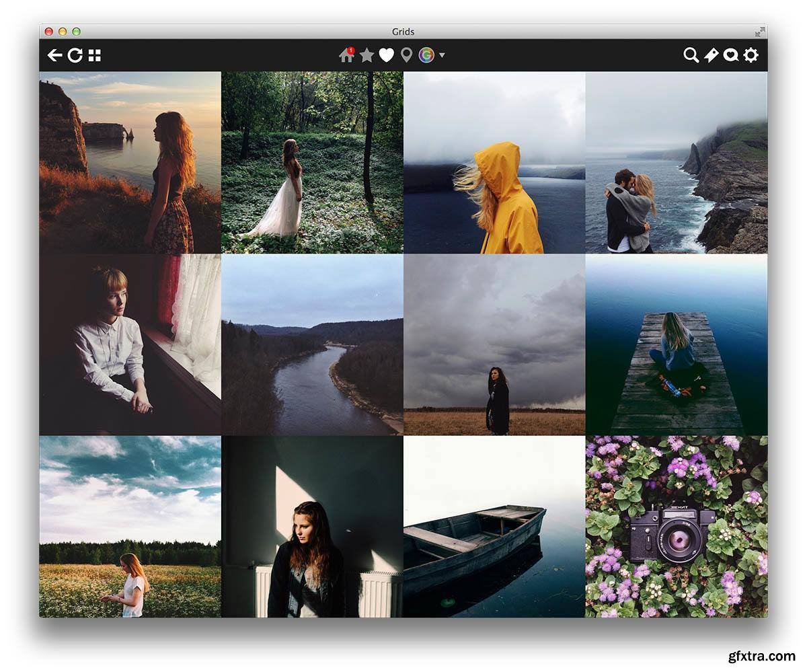Click the tag icon in toolbar
The image size is (807, 672).
point(711,55)
